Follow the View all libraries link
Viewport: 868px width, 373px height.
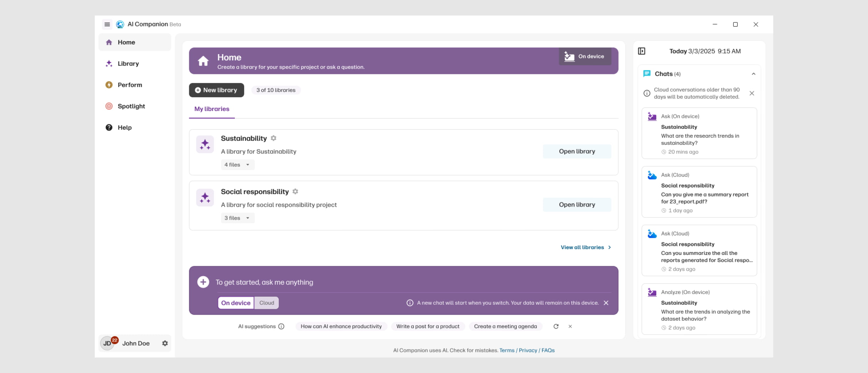pyautogui.click(x=585, y=247)
